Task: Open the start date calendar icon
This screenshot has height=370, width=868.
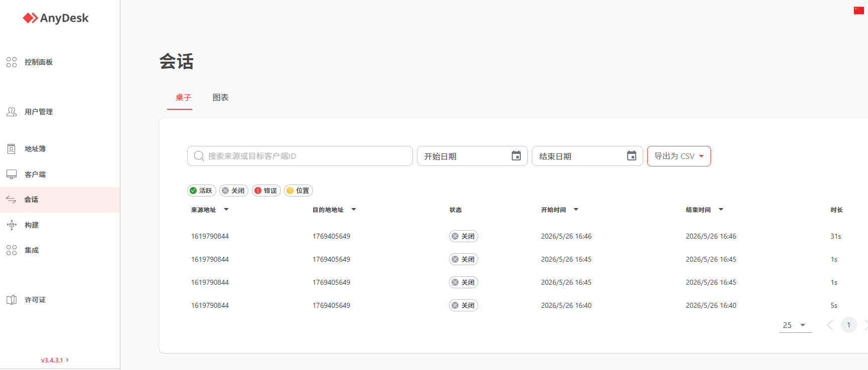Action: pyautogui.click(x=516, y=156)
